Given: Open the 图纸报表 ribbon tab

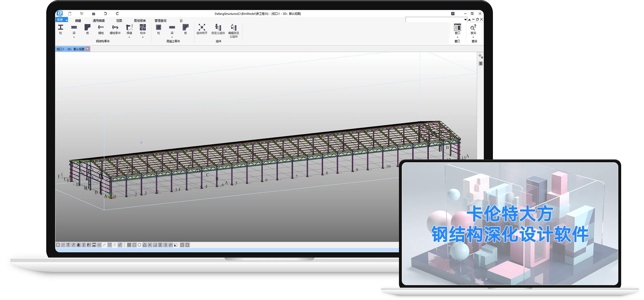Looking at the screenshot, I should (140, 21).
